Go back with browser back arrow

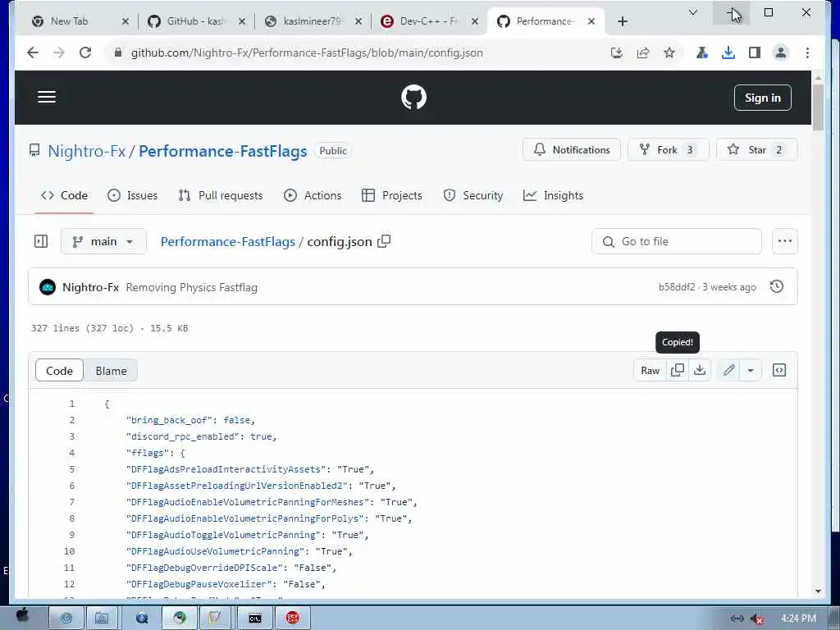click(33, 52)
